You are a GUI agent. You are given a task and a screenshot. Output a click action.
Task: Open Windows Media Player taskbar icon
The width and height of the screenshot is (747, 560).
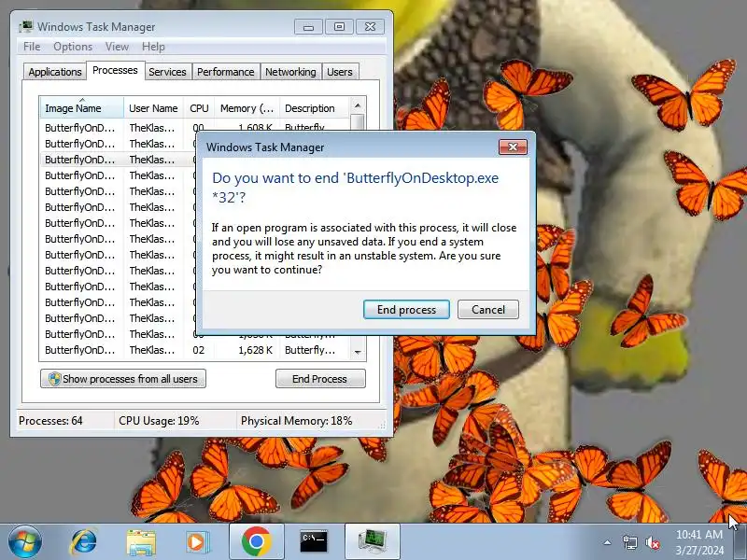(x=197, y=542)
